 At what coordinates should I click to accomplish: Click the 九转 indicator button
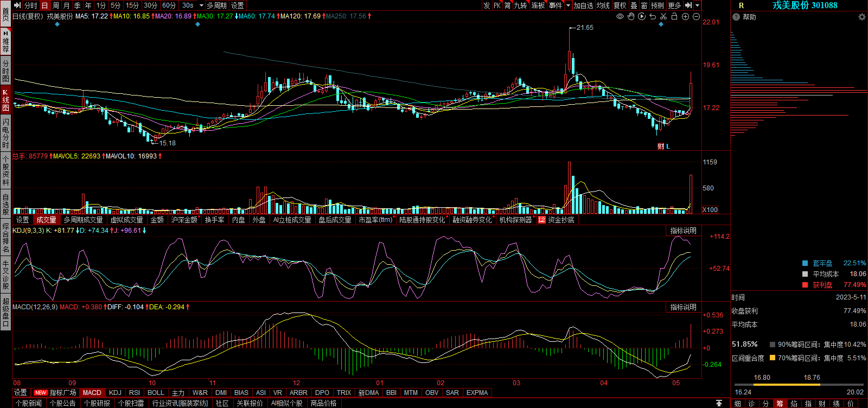pos(520,5)
